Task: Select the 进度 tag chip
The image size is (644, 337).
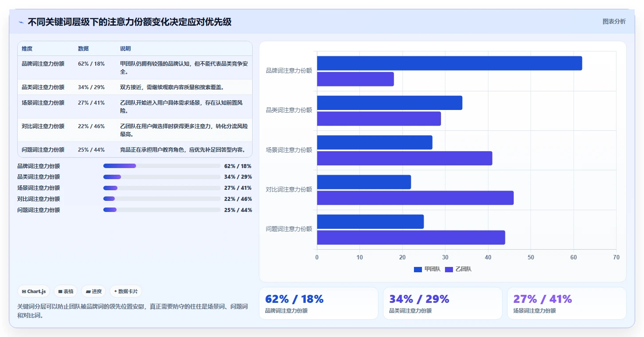Action: (x=94, y=291)
